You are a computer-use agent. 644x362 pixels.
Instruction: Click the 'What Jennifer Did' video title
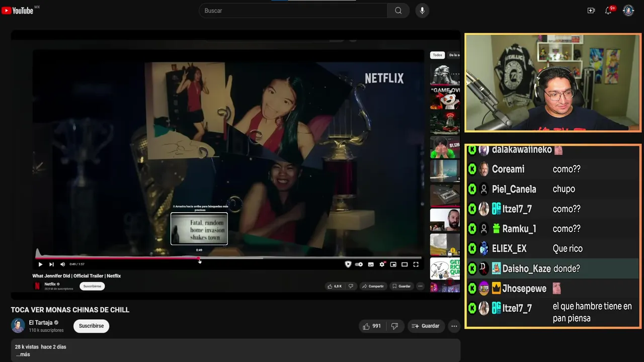[76, 276]
